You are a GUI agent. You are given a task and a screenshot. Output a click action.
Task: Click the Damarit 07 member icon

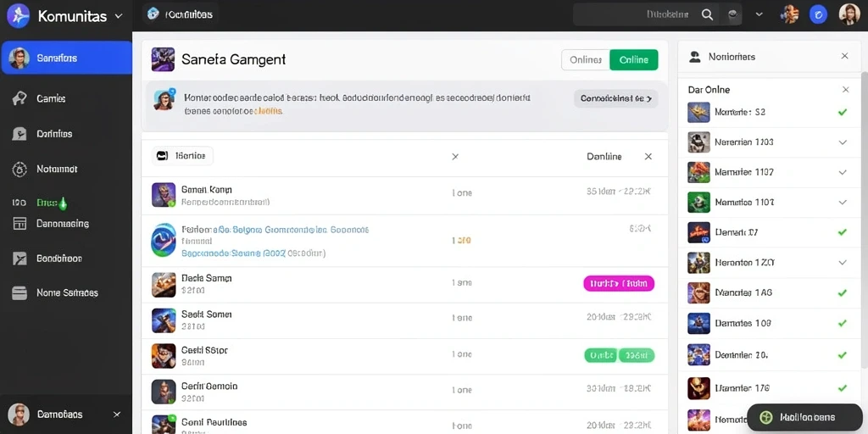698,232
